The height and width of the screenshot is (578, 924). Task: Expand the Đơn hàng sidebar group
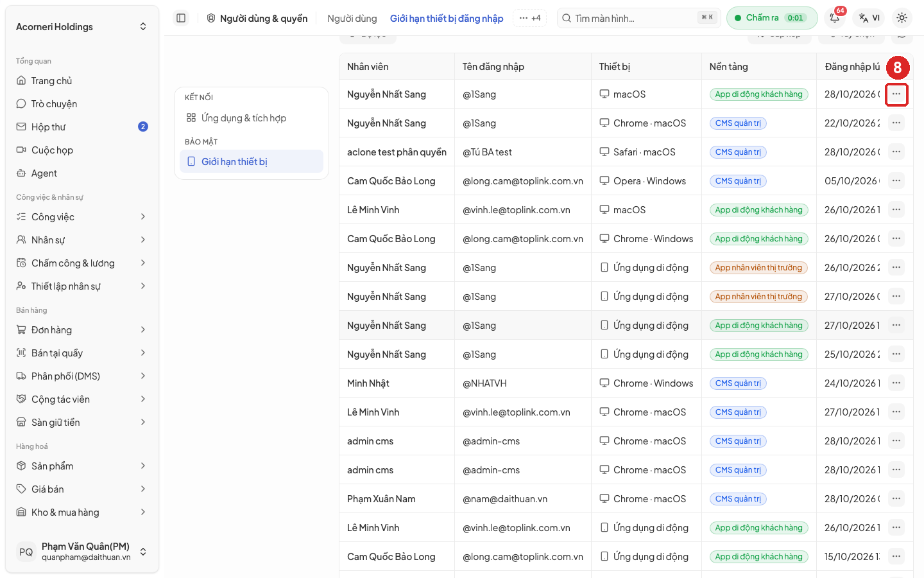(x=82, y=330)
